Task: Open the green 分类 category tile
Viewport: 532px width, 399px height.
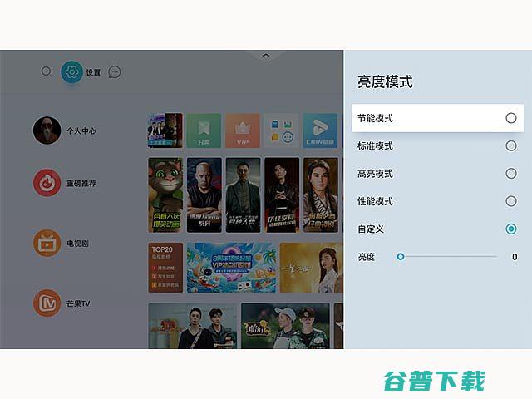Action: click(204, 131)
